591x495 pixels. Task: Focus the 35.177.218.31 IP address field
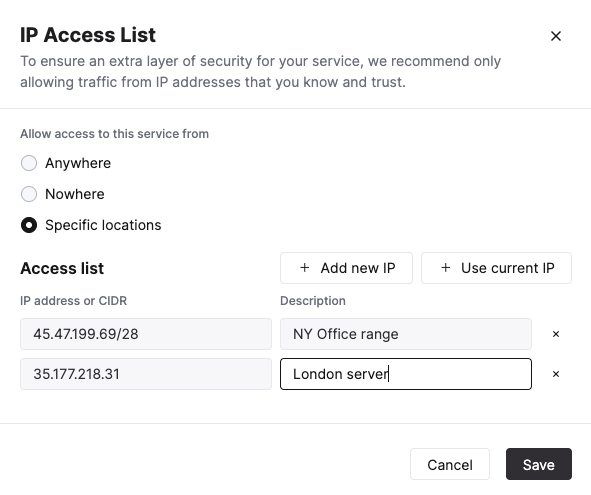tap(146, 374)
